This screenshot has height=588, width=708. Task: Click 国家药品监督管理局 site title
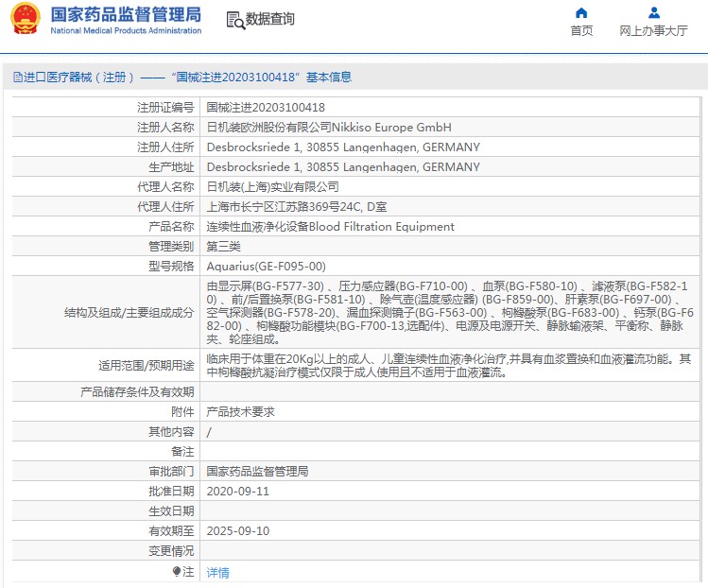(126, 14)
